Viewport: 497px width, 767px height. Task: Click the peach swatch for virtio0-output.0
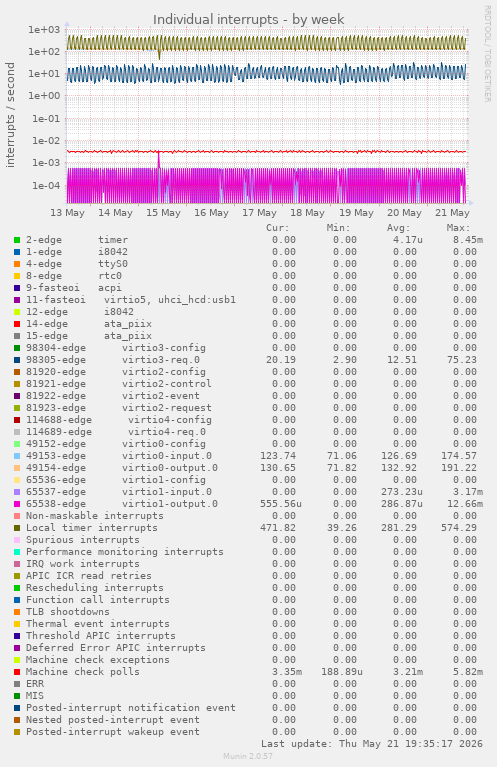pos(17,468)
